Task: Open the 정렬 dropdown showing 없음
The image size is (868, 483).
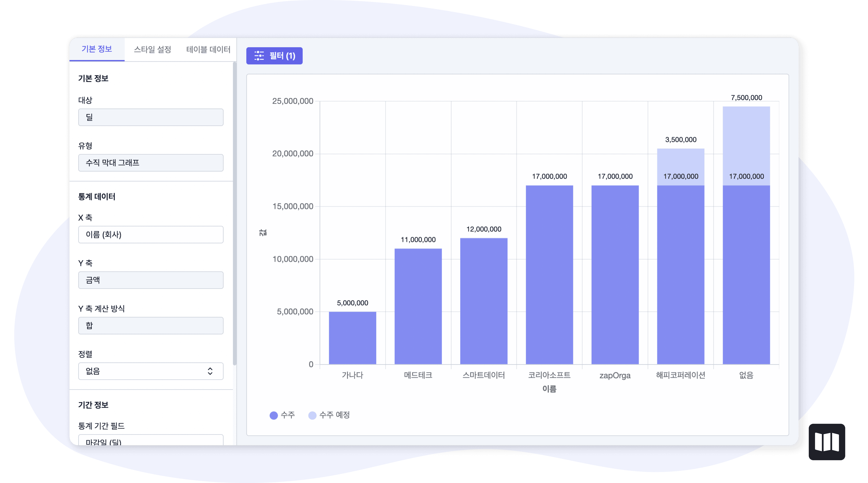Action: tap(151, 371)
